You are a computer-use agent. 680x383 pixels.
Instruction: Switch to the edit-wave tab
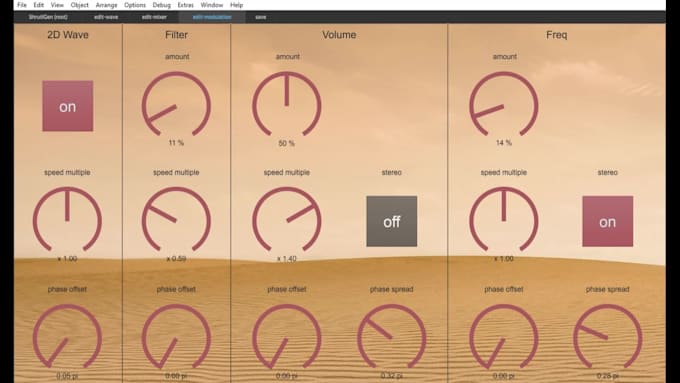click(106, 17)
